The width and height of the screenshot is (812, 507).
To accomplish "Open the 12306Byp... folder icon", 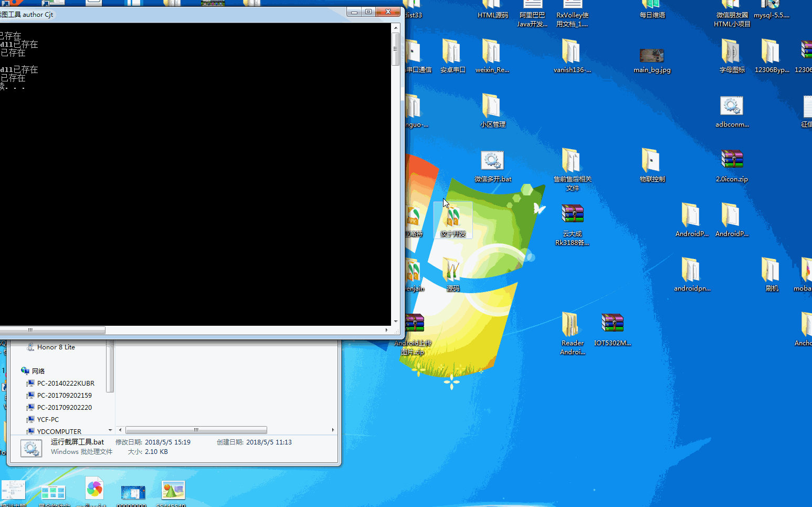I will (771, 56).
